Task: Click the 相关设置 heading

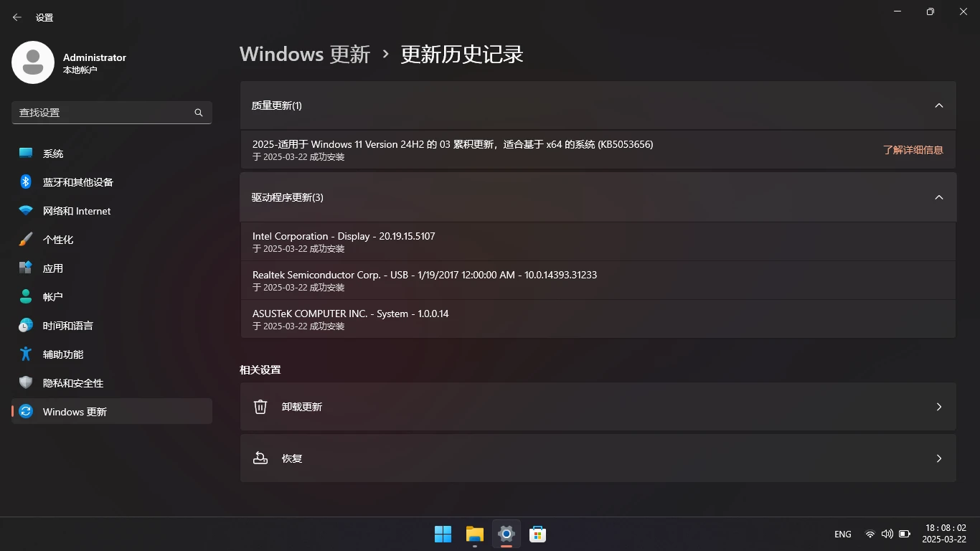Action: (260, 369)
